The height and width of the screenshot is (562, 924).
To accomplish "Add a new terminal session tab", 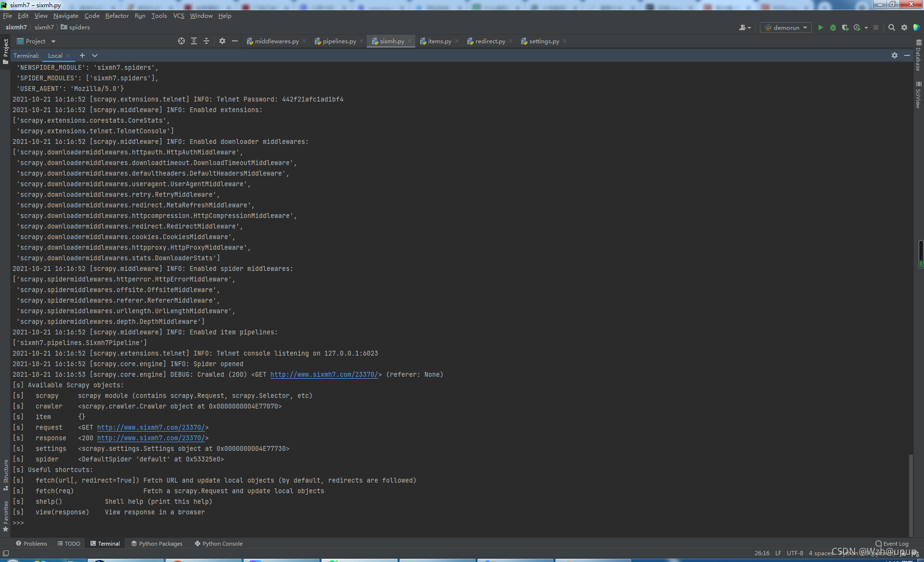I will point(82,55).
